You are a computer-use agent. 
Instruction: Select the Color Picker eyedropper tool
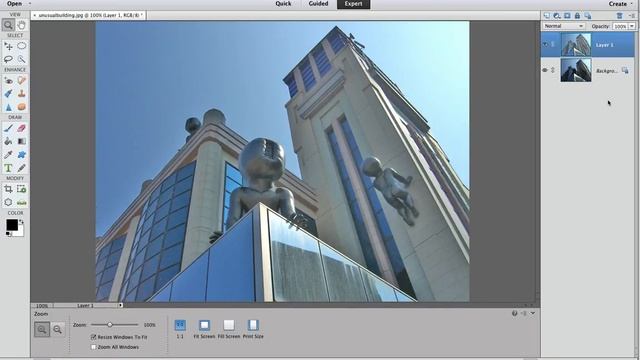pos(8,155)
